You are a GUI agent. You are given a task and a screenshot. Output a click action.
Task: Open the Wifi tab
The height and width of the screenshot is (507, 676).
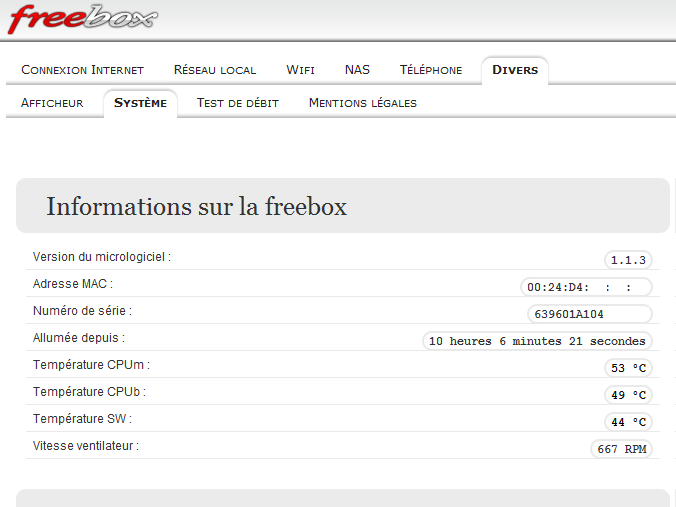[x=300, y=70]
